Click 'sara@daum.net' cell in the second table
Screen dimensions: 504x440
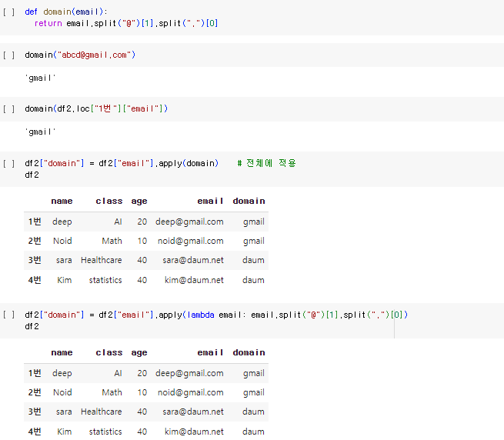click(x=193, y=412)
